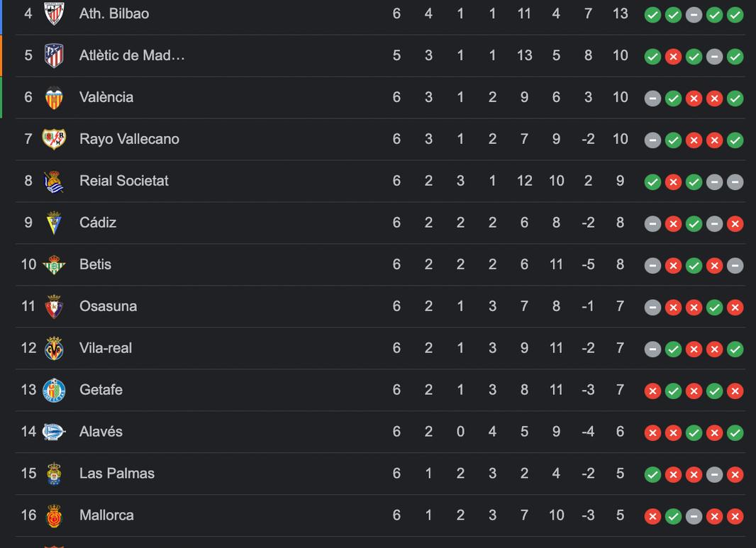
Task: Click the Vila-real yellow crest icon
Action: coord(54,348)
